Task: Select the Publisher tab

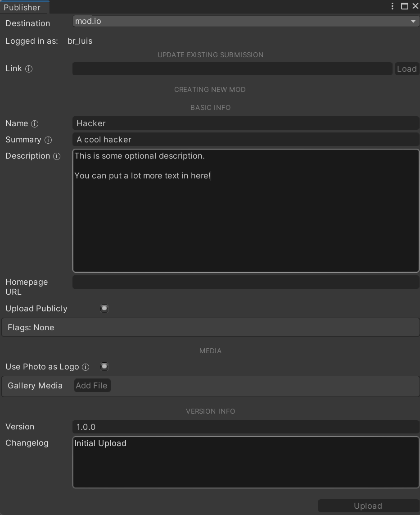Action: pyautogui.click(x=23, y=7)
